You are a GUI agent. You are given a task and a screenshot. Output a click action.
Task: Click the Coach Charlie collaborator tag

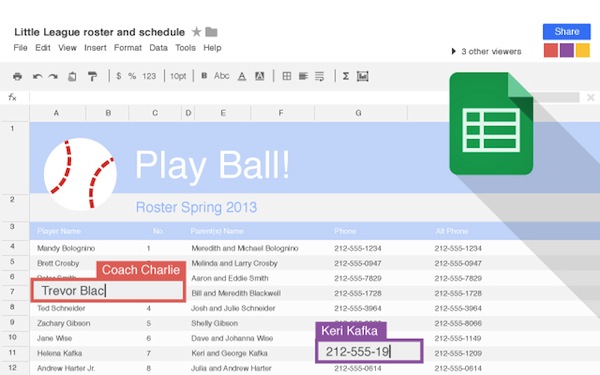pos(141,270)
